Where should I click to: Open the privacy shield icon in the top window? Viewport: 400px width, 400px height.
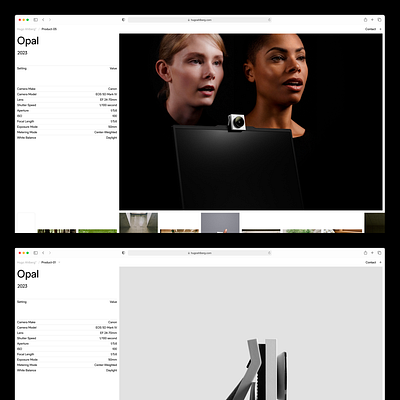click(x=123, y=20)
